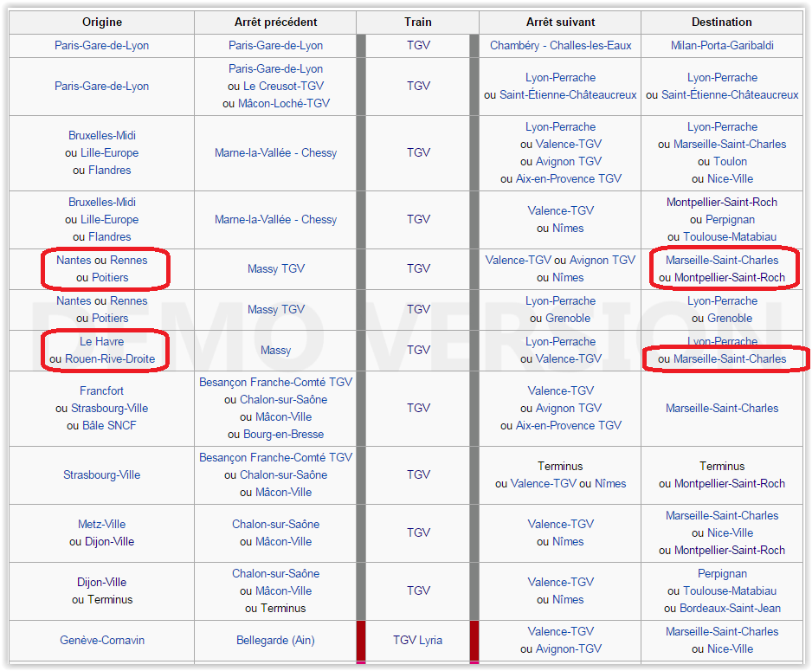
Task: Follow the Mâcon-Loché-TGV link
Action: tap(284, 104)
